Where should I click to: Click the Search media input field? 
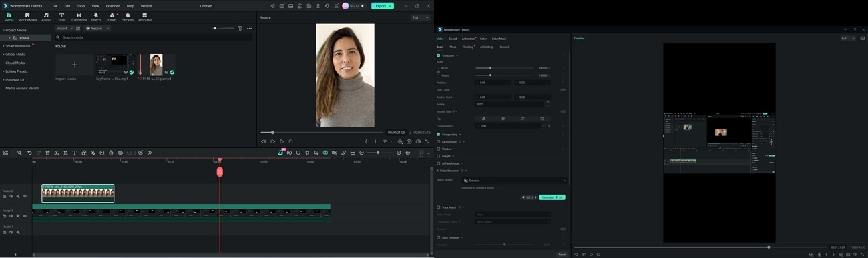155,37
